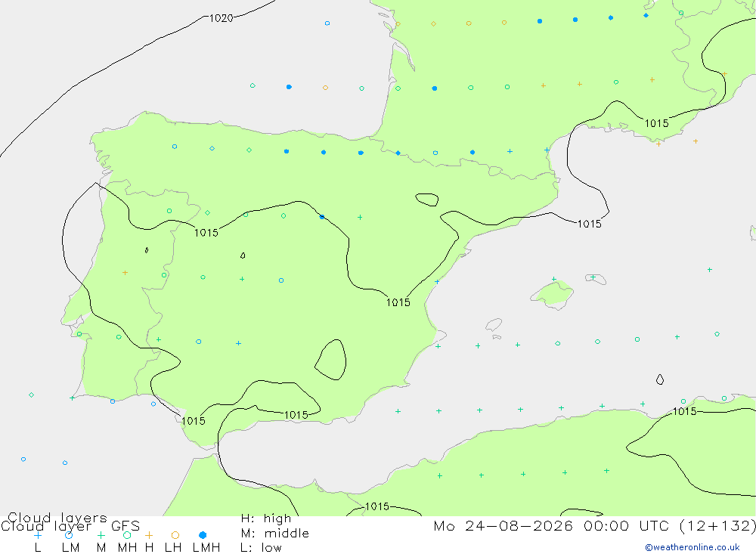
Task: Click the "MH" legend label
Action: pyautogui.click(x=127, y=548)
